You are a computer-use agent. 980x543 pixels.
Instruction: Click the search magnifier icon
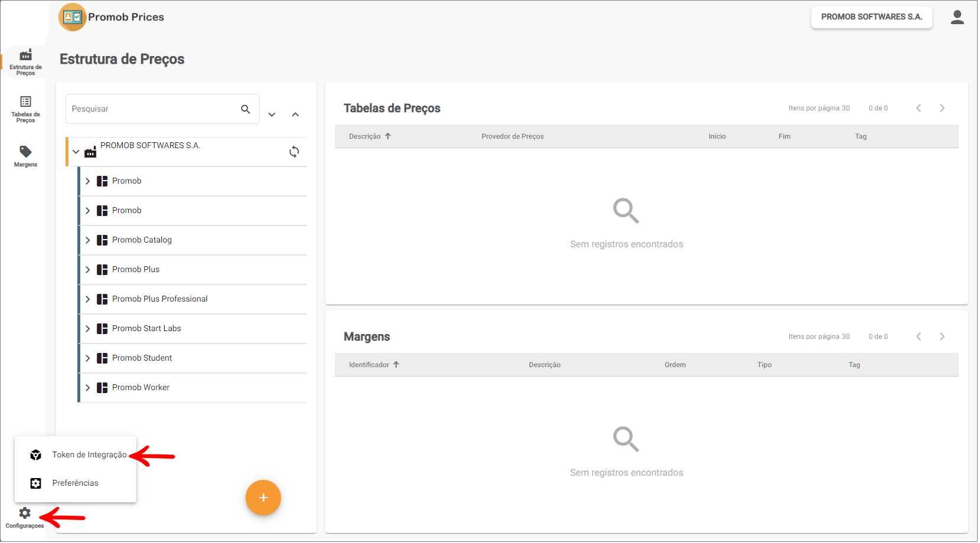(x=246, y=109)
